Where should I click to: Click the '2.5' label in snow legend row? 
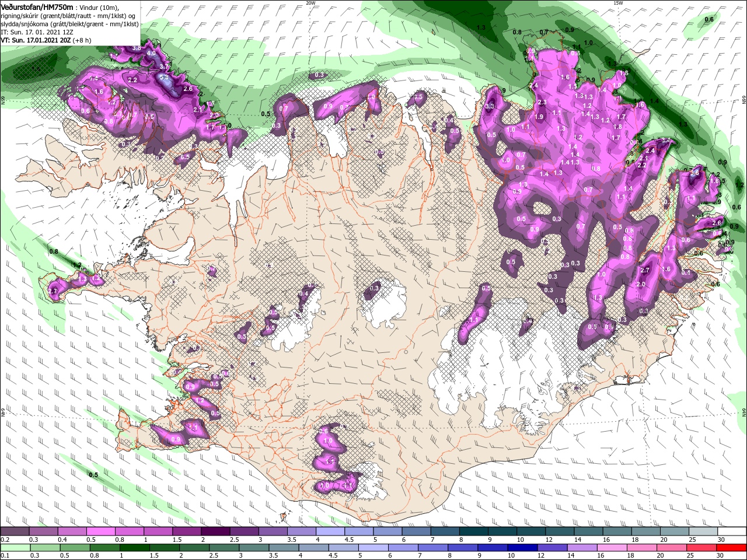(234, 540)
